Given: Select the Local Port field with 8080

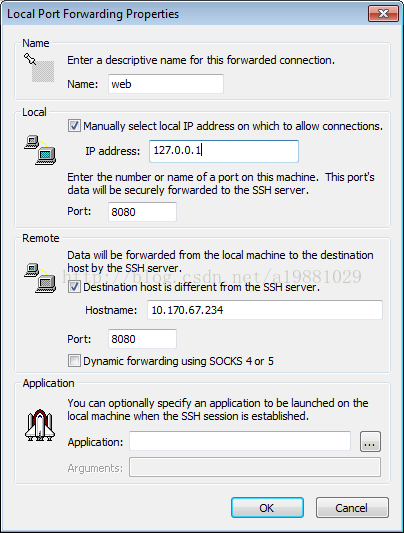Looking at the screenshot, I should point(142,212).
